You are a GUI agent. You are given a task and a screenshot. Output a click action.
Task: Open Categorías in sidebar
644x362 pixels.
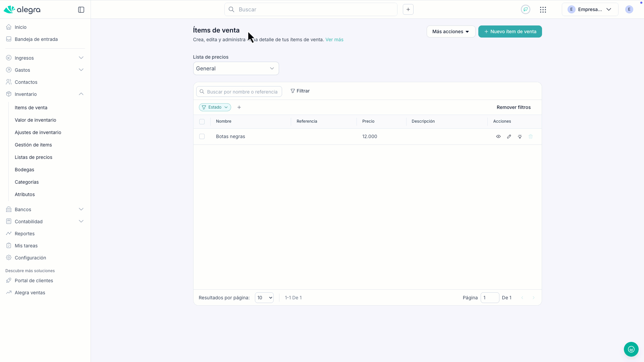coord(27,182)
